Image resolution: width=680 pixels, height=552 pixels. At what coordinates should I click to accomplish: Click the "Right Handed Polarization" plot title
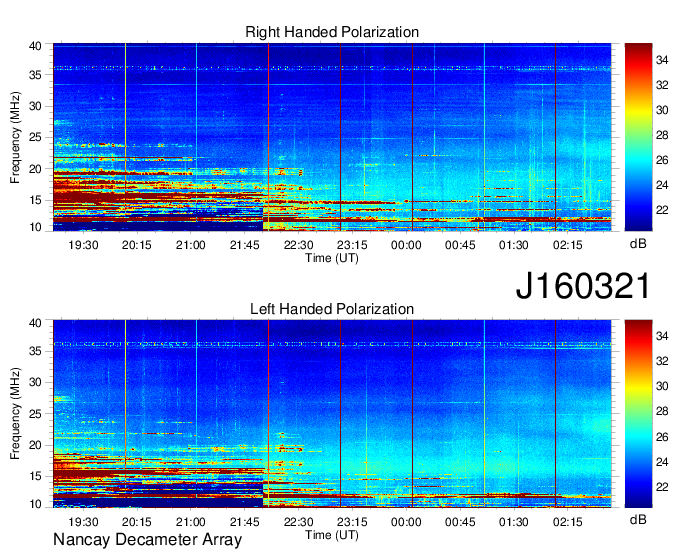pos(332,32)
